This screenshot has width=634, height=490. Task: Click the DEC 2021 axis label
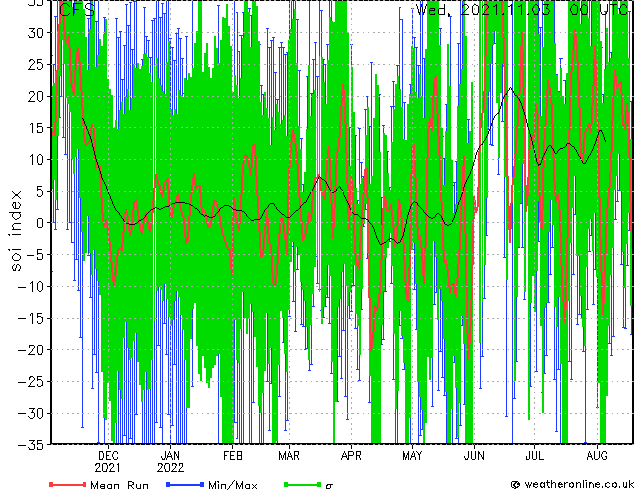coord(108,462)
